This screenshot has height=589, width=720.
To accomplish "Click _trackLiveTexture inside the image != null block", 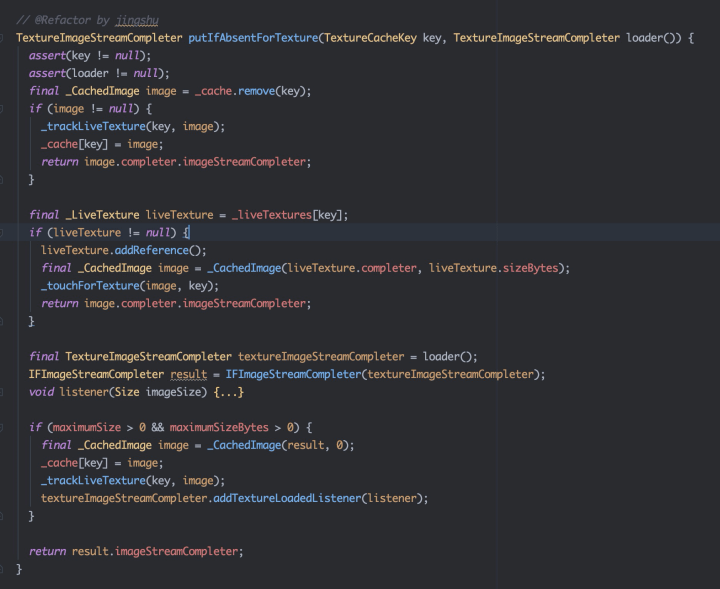I will click(x=93, y=126).
